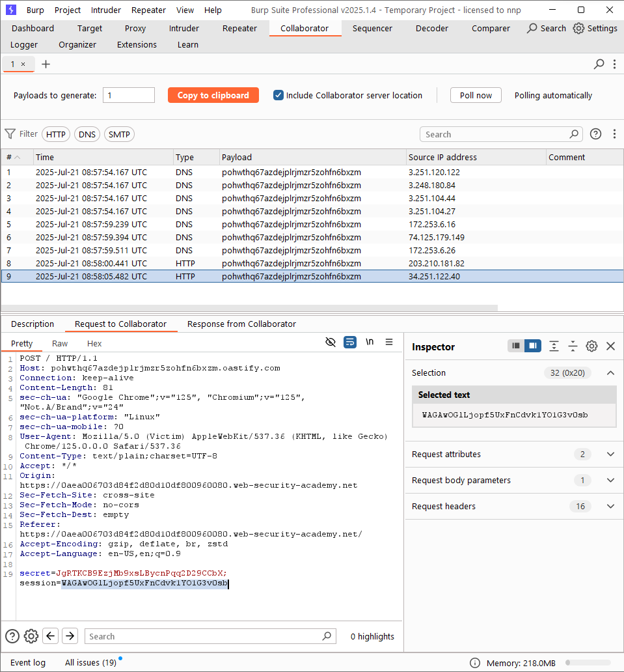Open editor search settings gear
This screenshot has width=624, height=672.
[31, 636]
